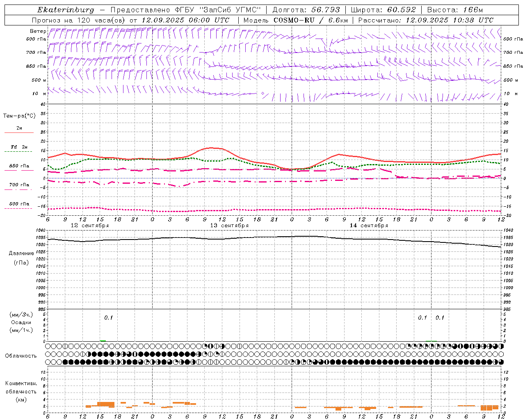Click the "Ekaterinburg" title text
The width and height of the screenshot is (525, 420).
pos(66,10)
